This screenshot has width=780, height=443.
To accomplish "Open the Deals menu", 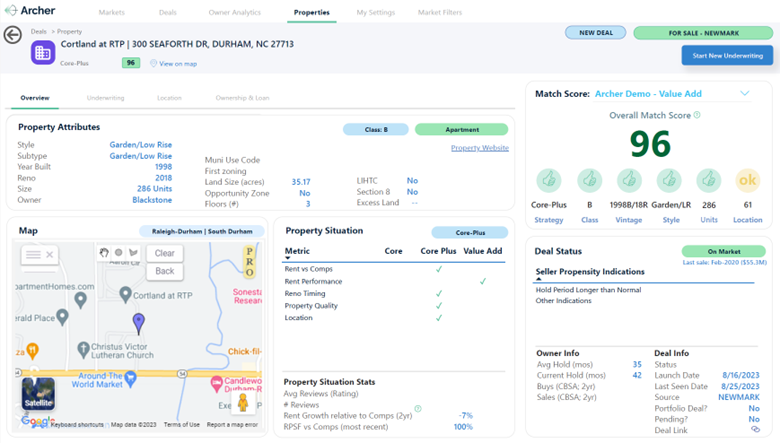I will coord(168,12).
